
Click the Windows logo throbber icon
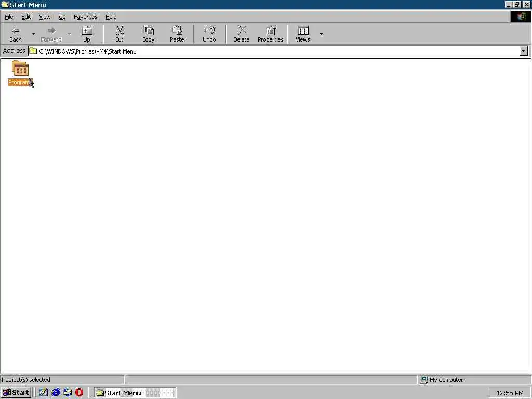coord(521,17)
